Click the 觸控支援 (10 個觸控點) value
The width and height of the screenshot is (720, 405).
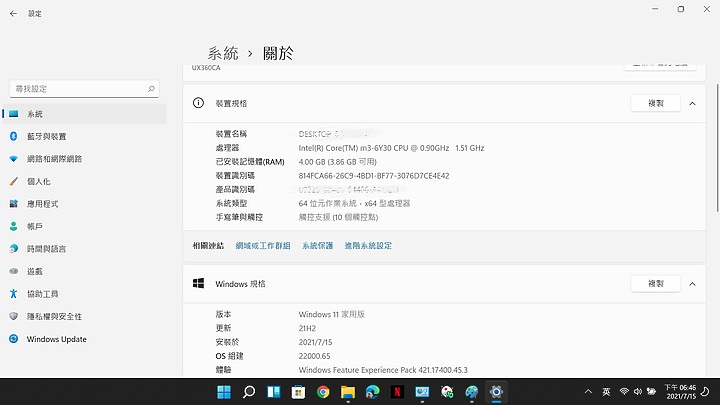(x=338, y=217)
